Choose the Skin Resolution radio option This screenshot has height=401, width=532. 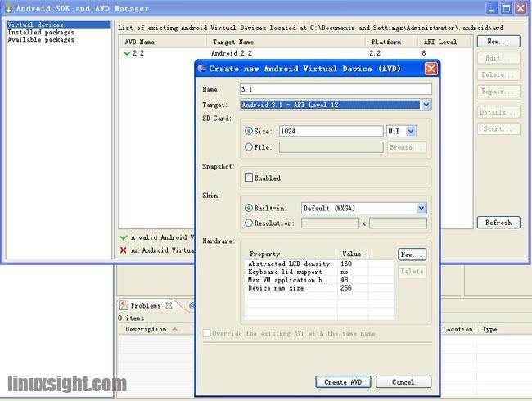[x=249, y=223]
